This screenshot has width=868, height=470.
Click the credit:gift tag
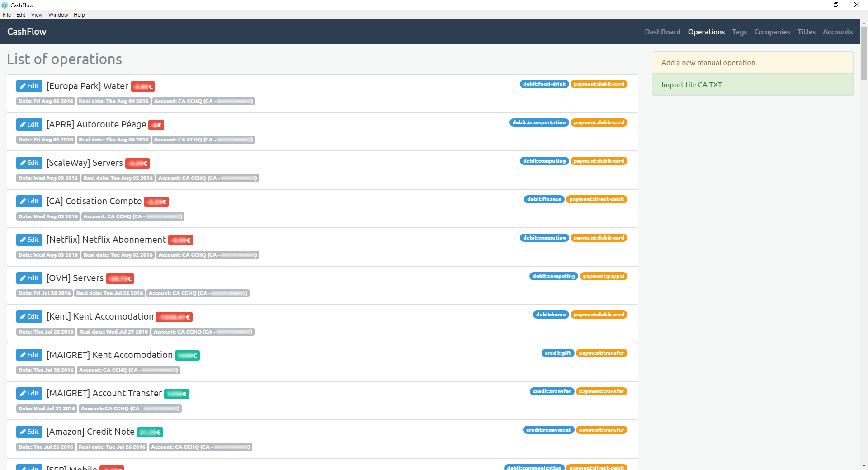coord(558,353)
